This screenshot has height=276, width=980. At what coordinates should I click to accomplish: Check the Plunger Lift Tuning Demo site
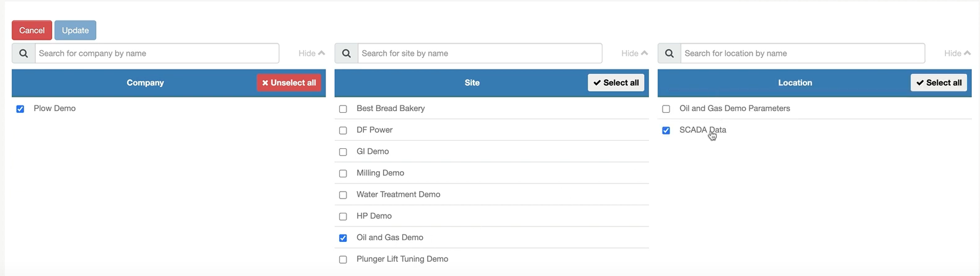coord(343,260)
